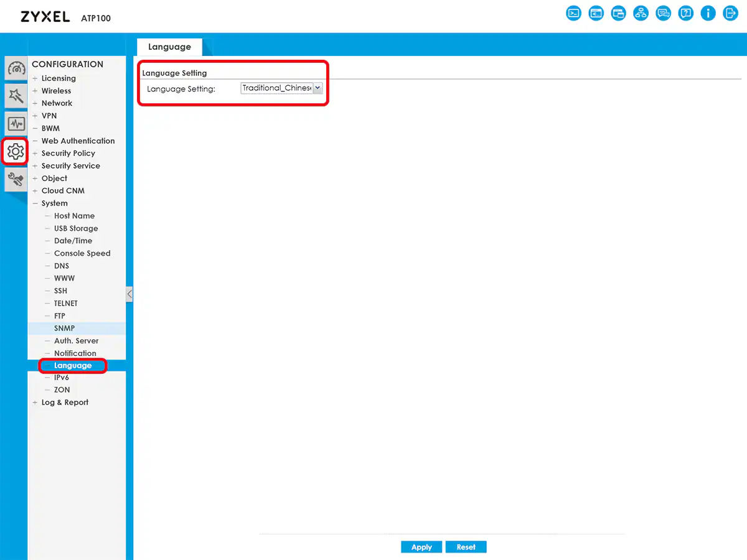Image resolution: width=747 pixels, height=560 pixels.
Task: Click the Reset button
Action: [x=466, y=547]
